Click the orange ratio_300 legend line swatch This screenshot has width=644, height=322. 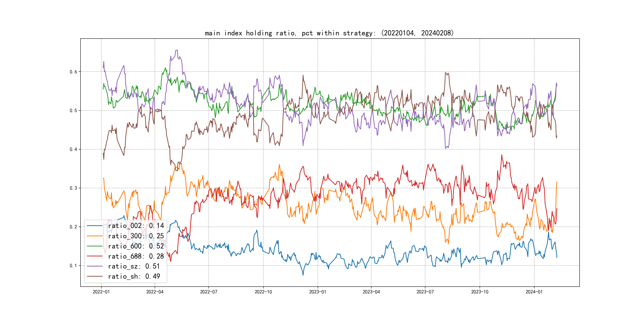95,236
